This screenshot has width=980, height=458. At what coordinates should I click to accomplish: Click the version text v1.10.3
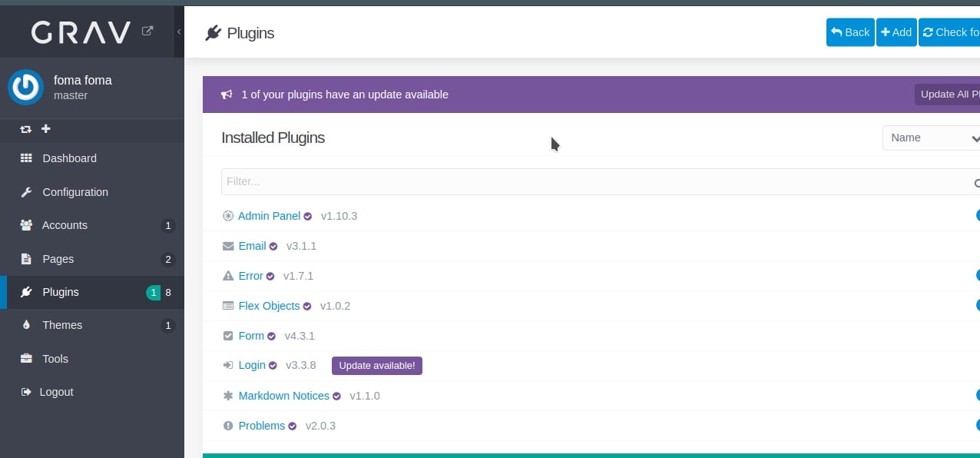pyautogui.click(x=339, y=216)
